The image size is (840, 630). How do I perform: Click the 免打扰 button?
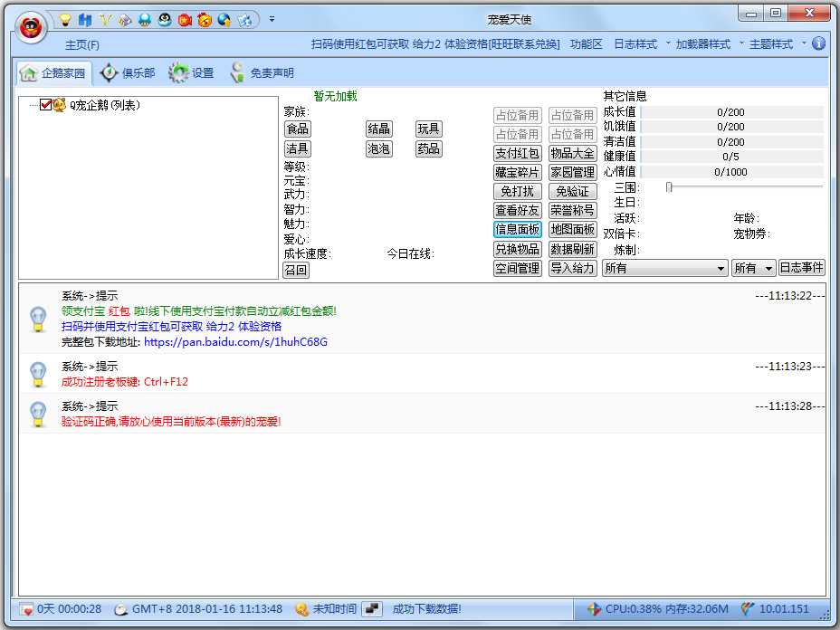[518, 191]
